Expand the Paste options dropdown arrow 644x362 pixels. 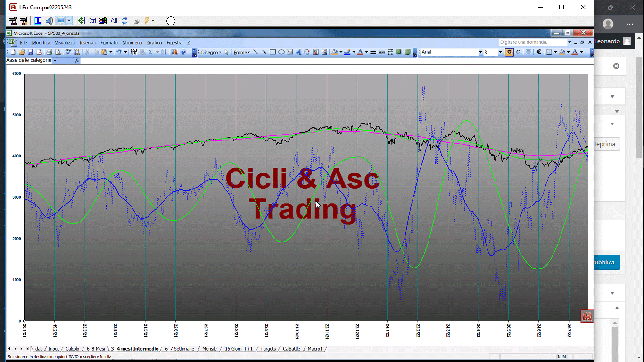111,52
